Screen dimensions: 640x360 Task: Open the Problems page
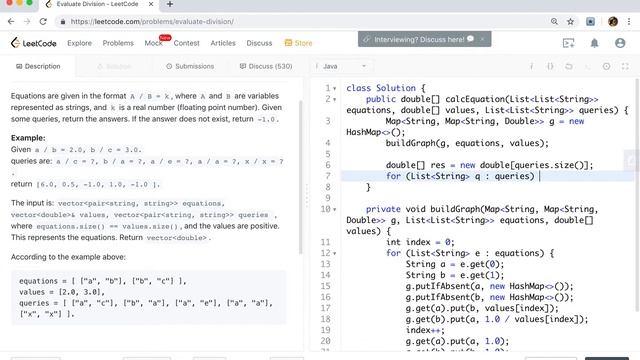coord(118,43)
